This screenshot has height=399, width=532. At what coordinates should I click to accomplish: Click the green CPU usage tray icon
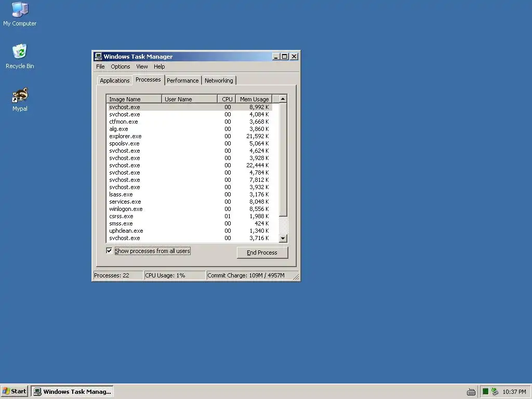(x=485, y=392)
